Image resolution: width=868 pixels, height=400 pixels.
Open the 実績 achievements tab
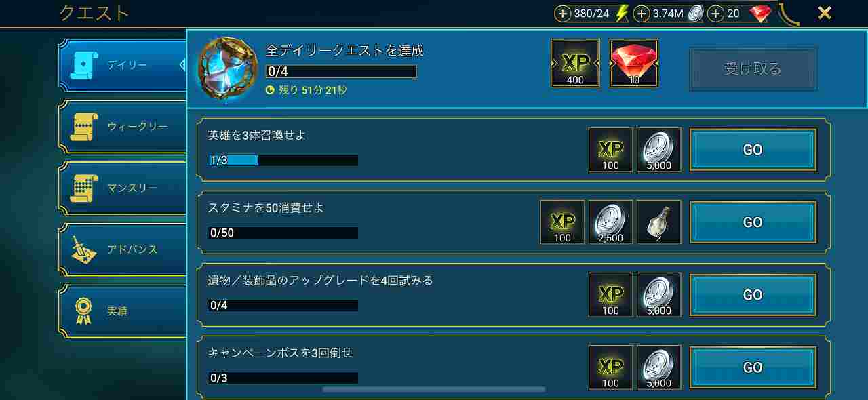point(123,311)
